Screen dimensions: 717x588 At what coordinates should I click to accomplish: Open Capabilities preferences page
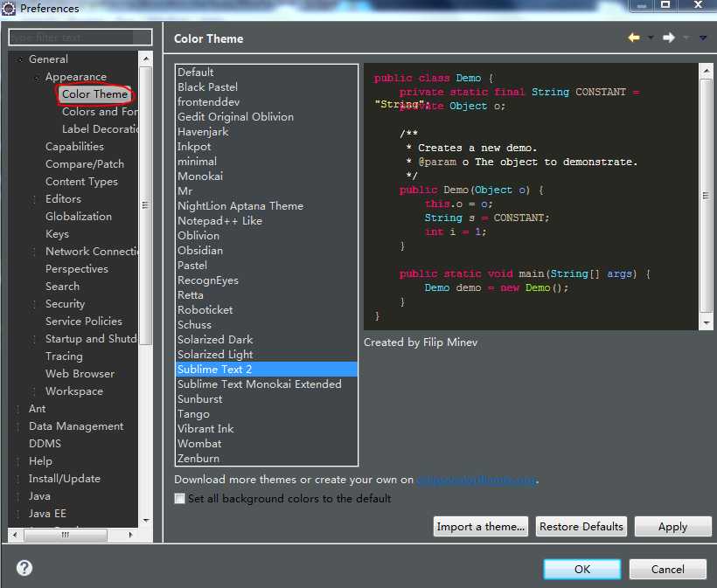coord(74,147)
